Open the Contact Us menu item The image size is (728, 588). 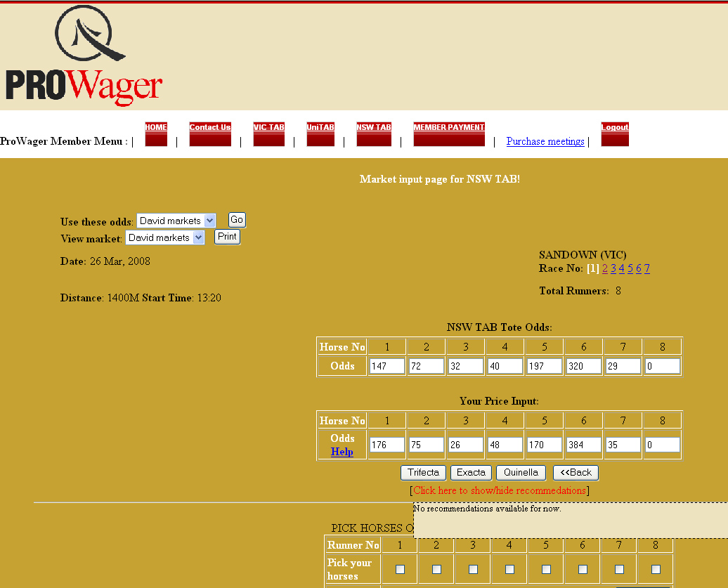(210, 134)
